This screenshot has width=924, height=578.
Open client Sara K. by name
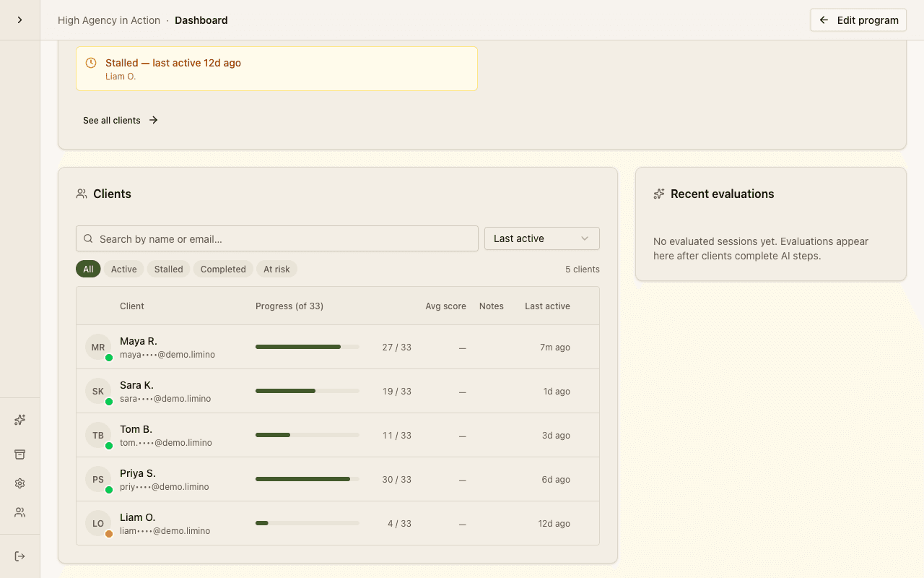click(x=136, y=385)
